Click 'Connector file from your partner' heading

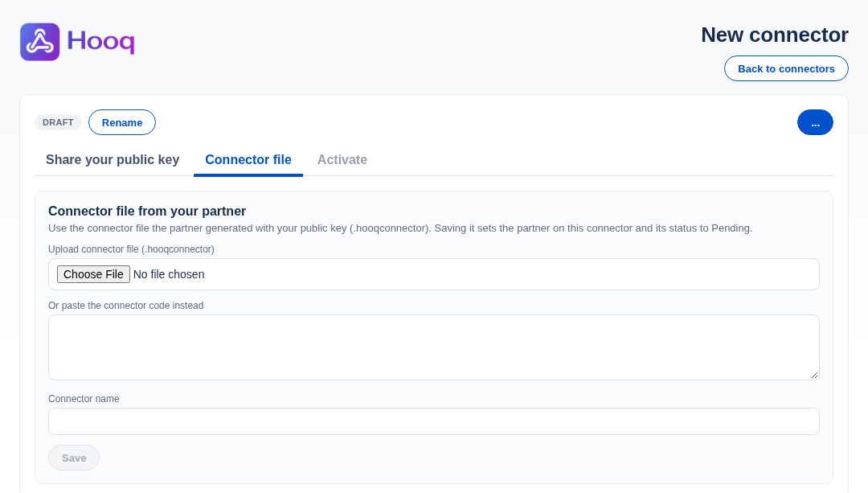coord(147,211)
